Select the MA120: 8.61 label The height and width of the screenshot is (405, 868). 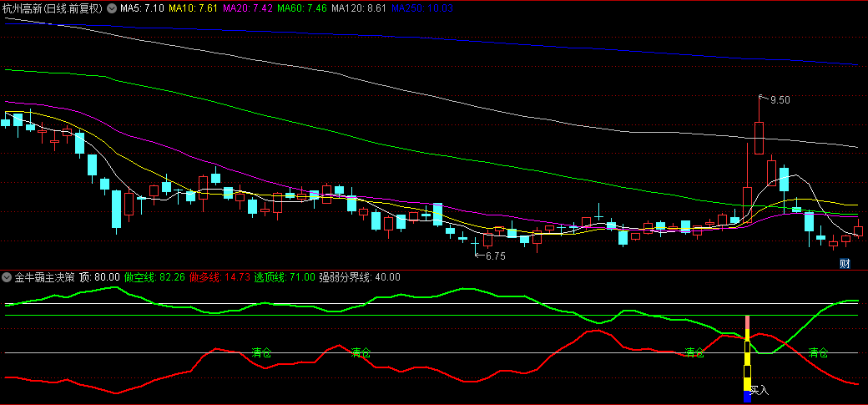click(359, 8)
